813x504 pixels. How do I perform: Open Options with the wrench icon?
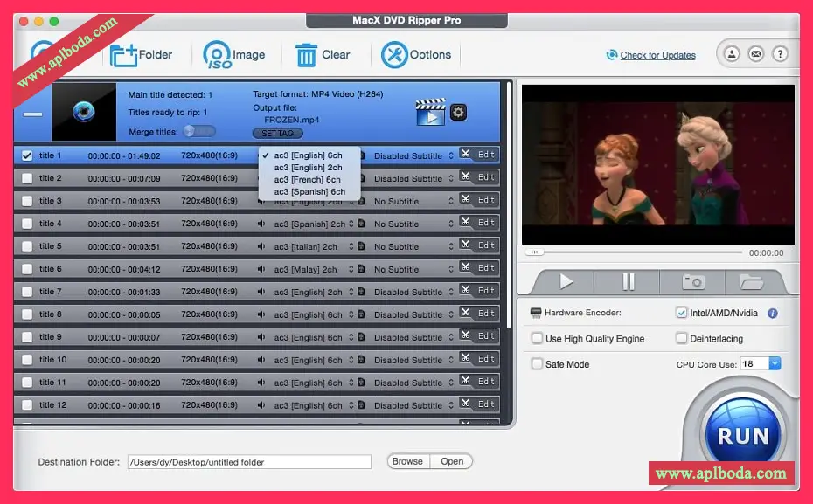394,55
